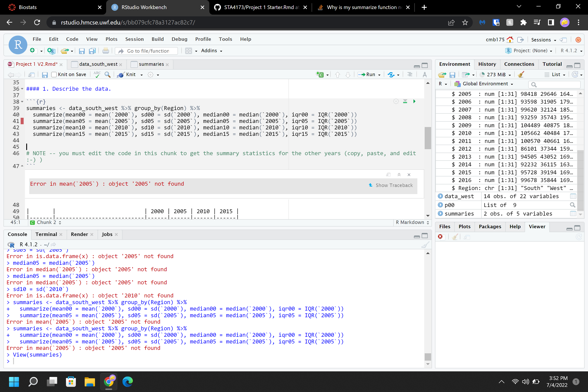This screenshot has height=392, width=588.
Task: Click the Save All documents icon
Action: [x=92, y=51]
